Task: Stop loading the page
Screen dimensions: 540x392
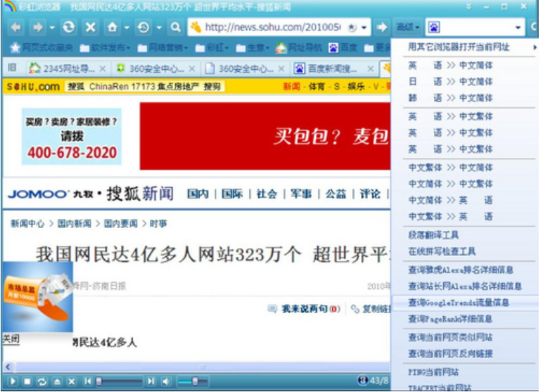Action: [x=91, y=27]
